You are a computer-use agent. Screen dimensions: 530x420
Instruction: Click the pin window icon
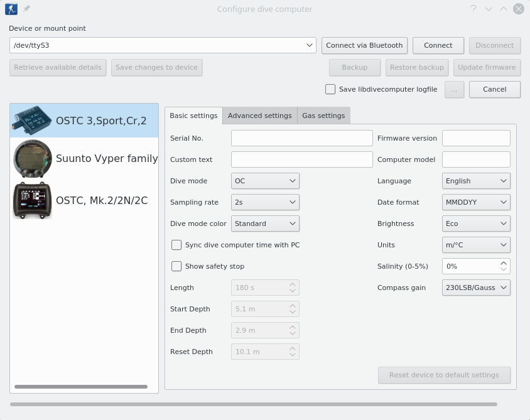(x=26, y=9)
